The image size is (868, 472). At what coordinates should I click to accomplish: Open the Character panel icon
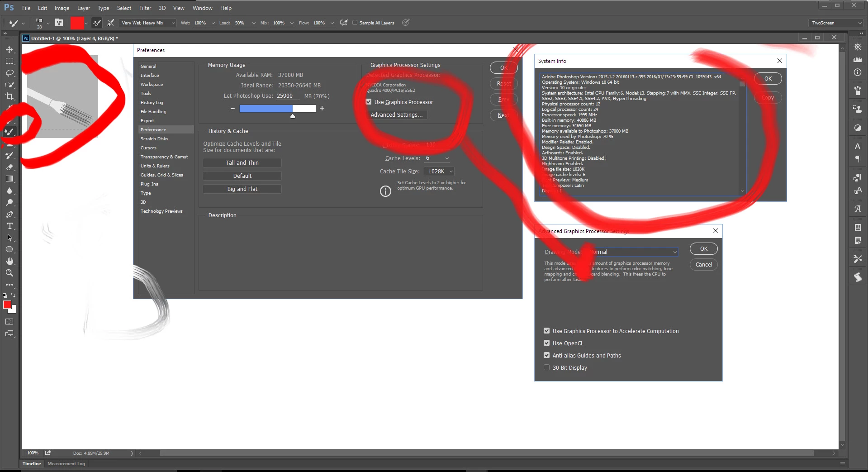click(x=858, y=146)
